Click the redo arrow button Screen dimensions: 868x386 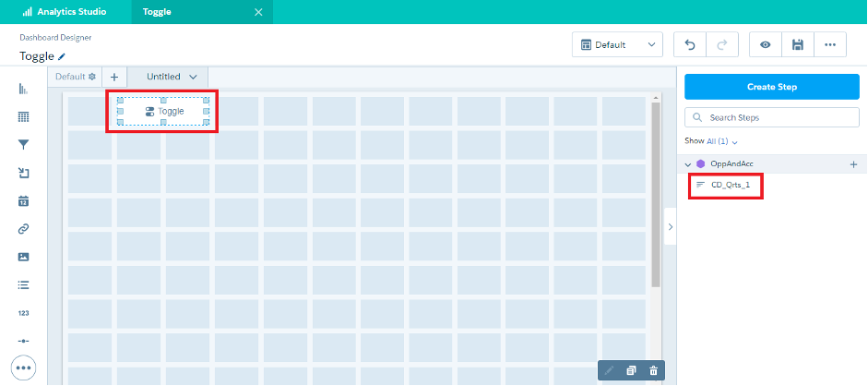pyautogui.click(x=722, y=45)
